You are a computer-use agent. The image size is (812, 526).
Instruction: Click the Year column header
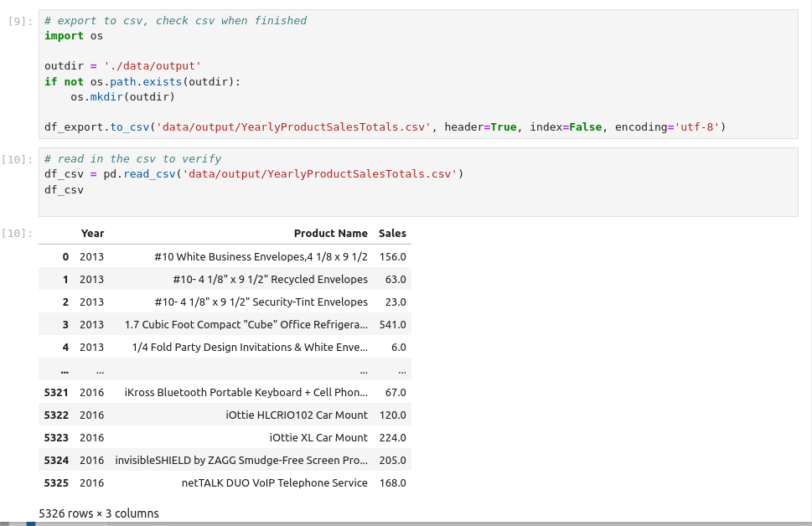(x=92, y=234)
